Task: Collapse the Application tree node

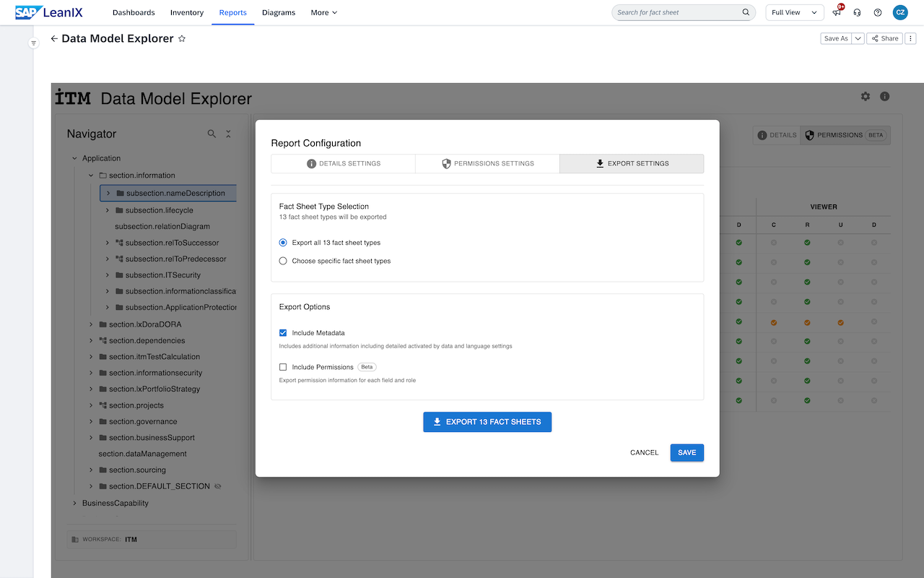Action: click(x=74, y=158)
